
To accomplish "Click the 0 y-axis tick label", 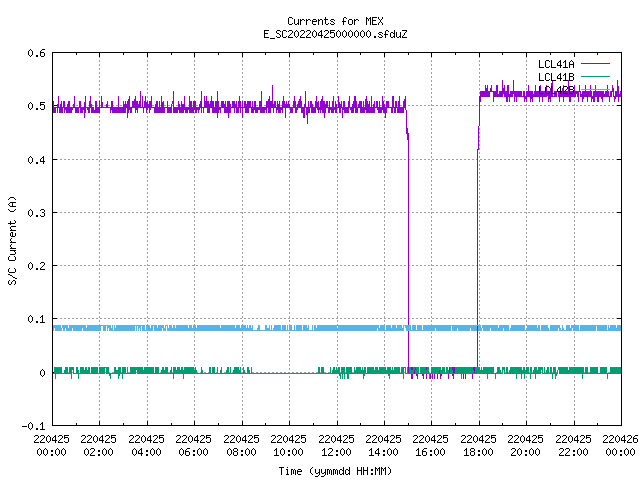I will point(42,373).
